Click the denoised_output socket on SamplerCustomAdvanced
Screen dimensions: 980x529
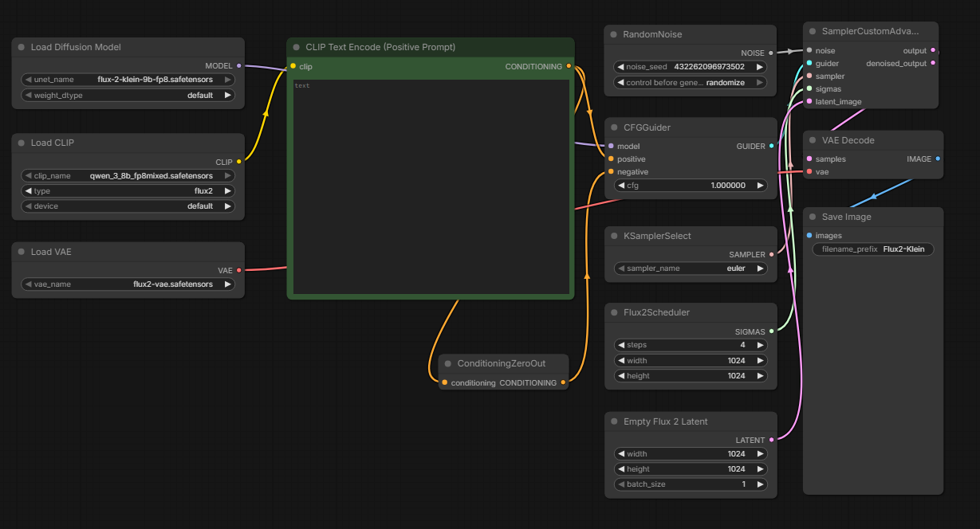(933, 63)
